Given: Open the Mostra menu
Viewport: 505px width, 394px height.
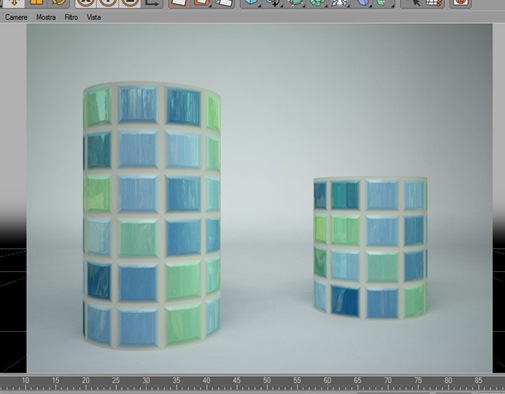Looking at the screenshot, I should 46,17.
